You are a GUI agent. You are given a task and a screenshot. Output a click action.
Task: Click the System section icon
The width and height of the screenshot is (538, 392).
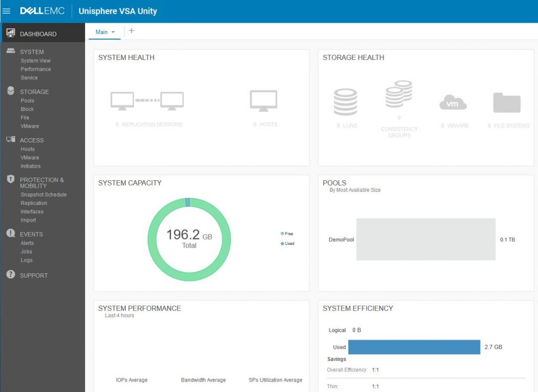[11, 51]
